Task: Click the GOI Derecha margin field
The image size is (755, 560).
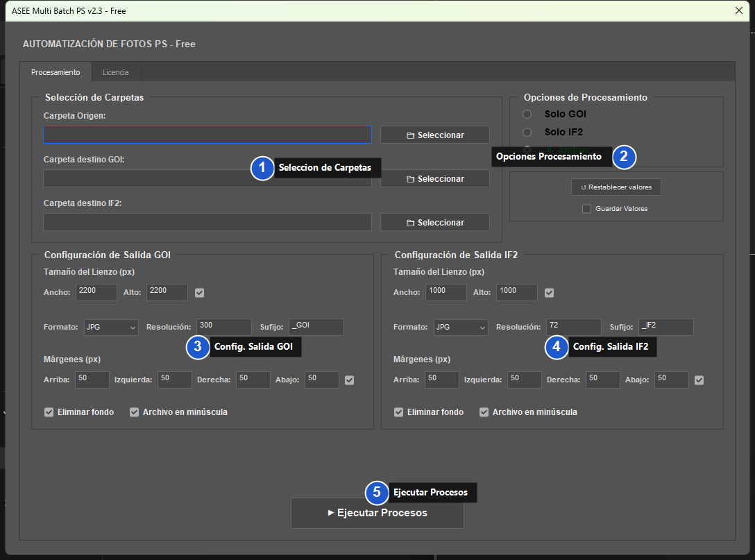Action: [x=253, y=380]
